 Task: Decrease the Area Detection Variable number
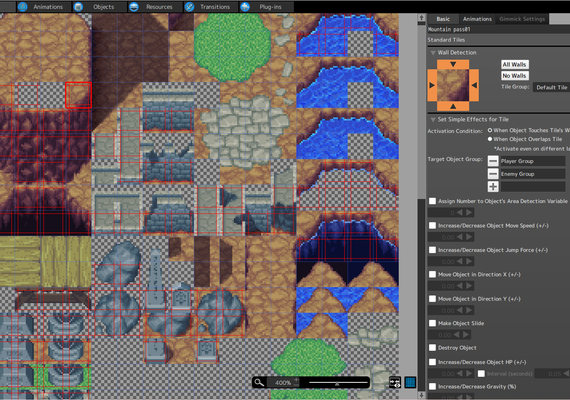460,212
